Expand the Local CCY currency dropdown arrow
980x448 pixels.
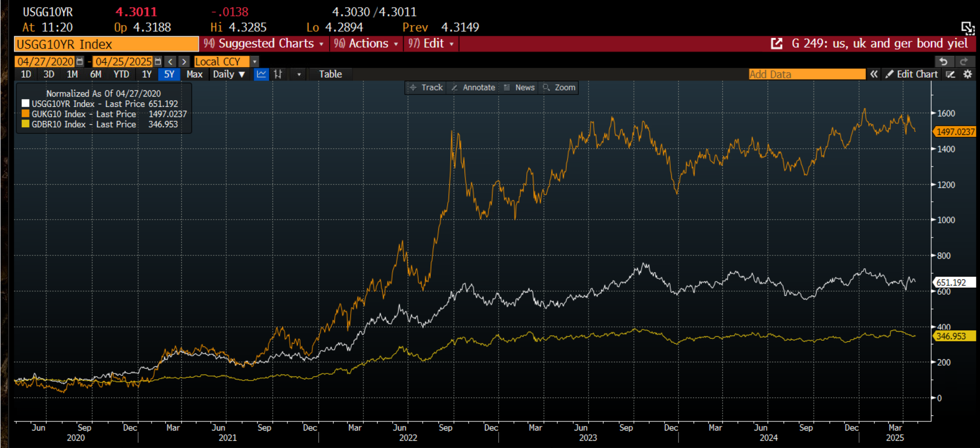(255, 62)
